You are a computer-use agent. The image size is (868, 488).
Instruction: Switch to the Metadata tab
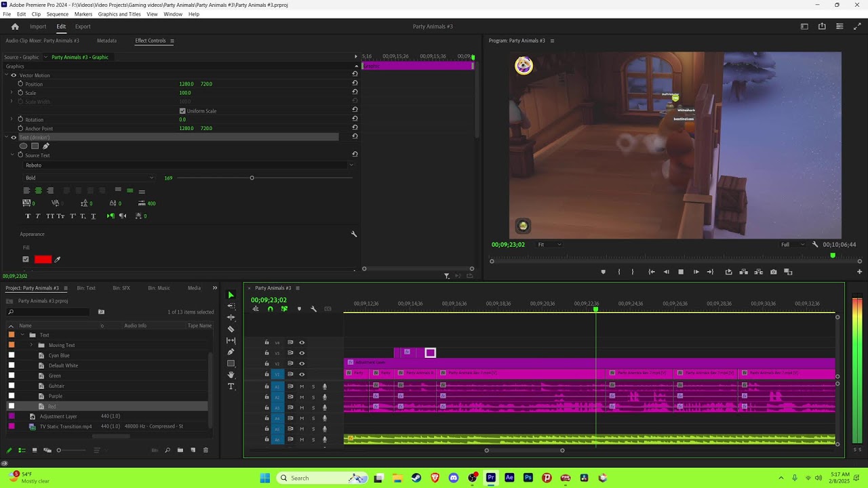pos(106,41)
